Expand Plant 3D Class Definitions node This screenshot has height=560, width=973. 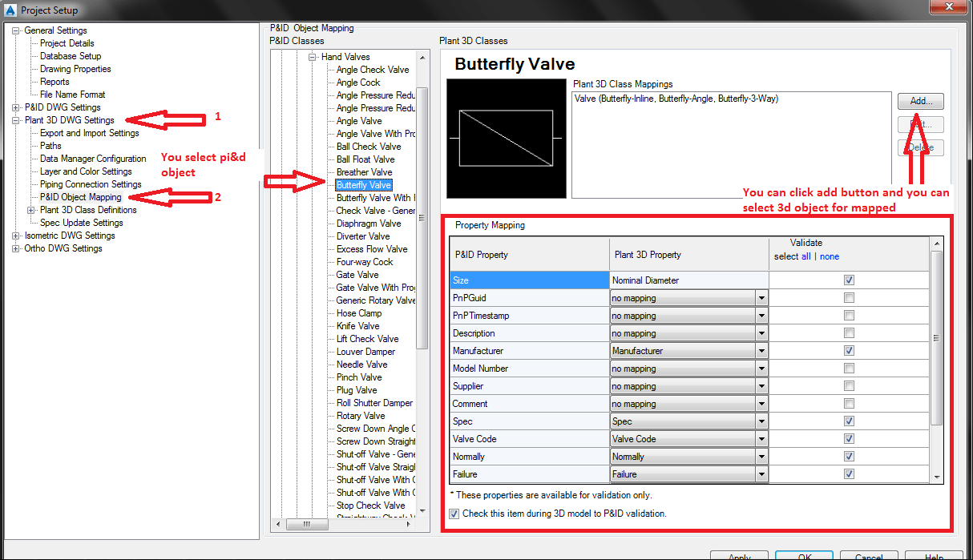(x=31, y=210)
